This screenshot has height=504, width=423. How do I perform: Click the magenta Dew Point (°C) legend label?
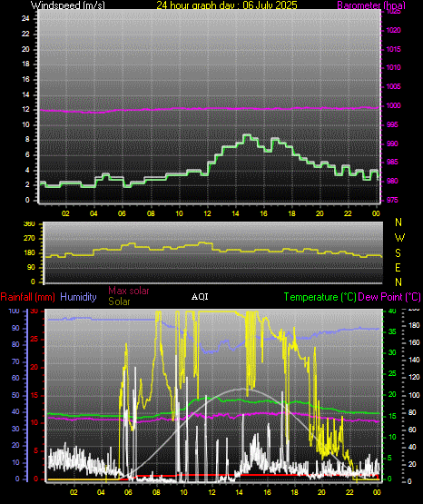(389, 297)
